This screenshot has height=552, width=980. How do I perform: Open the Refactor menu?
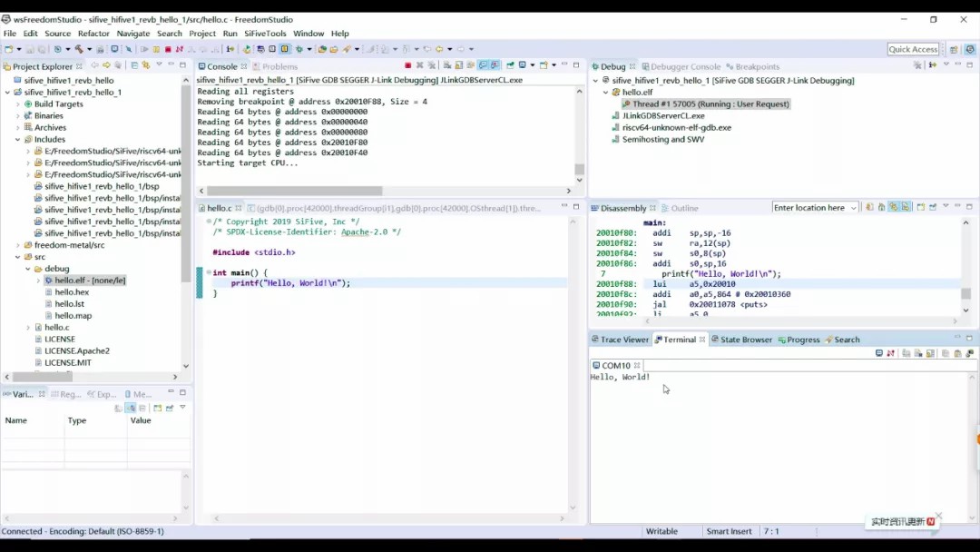[x=93, y=33]
